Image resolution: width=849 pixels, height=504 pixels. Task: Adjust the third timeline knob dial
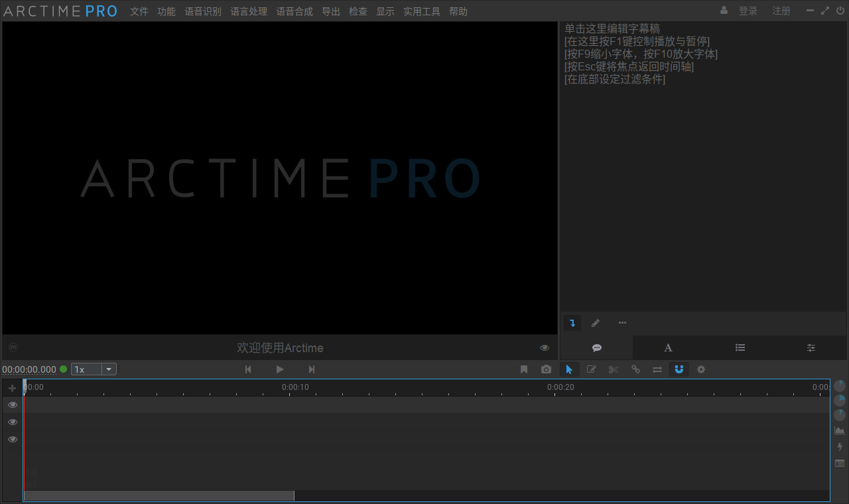(x=840, y=415)
